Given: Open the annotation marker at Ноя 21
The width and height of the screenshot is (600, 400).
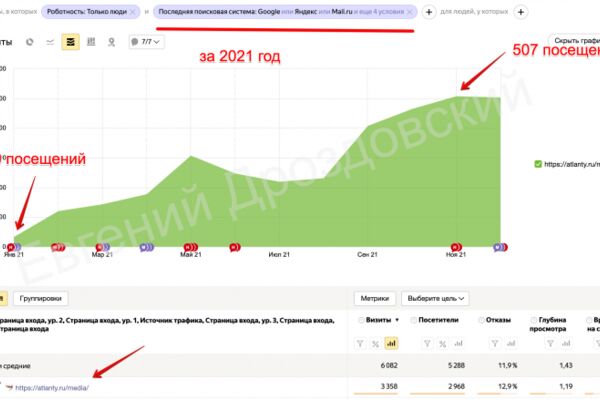Looking at the screenshot, I should (x=456, y=247).
